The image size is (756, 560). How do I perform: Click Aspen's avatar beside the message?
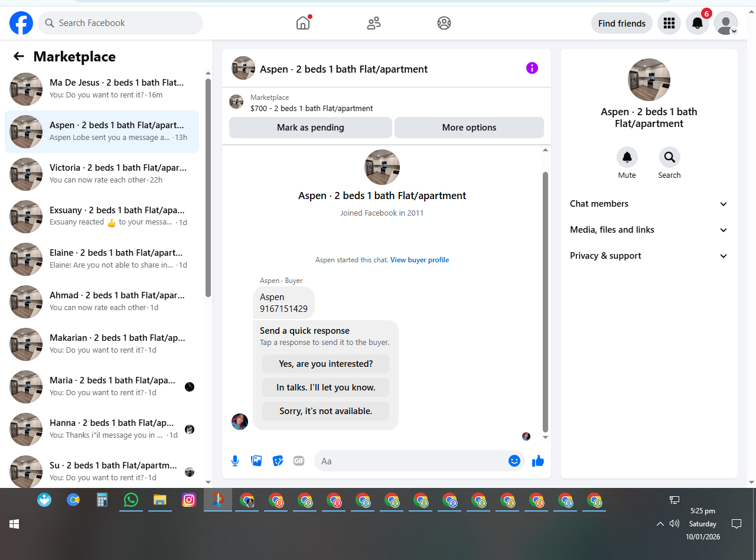click(240, 422)
